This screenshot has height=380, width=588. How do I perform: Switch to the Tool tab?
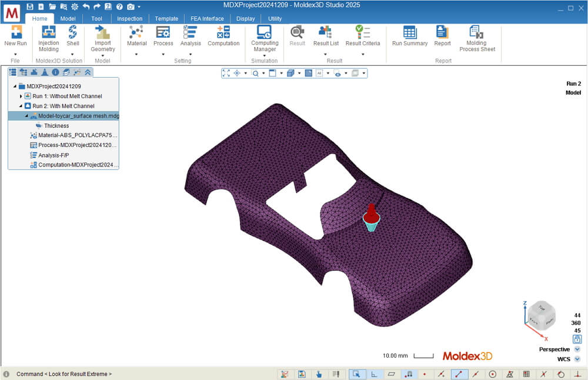96,18
